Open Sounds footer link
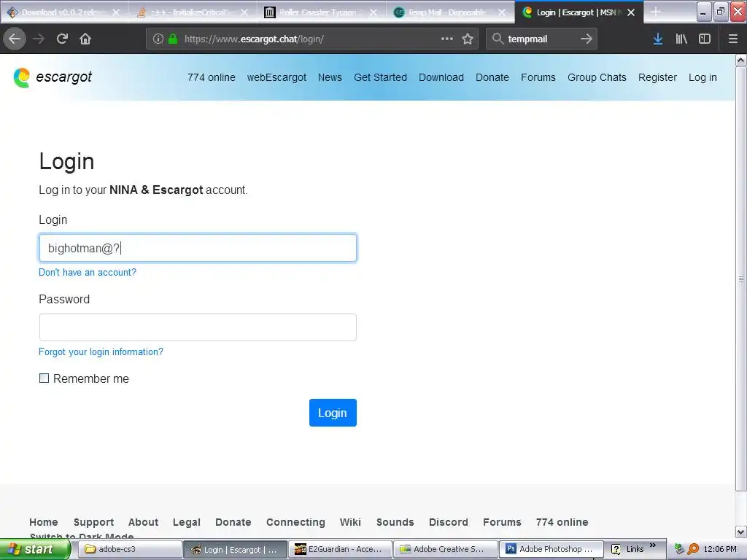The image size is (747, 560). (x=395, y=522)
